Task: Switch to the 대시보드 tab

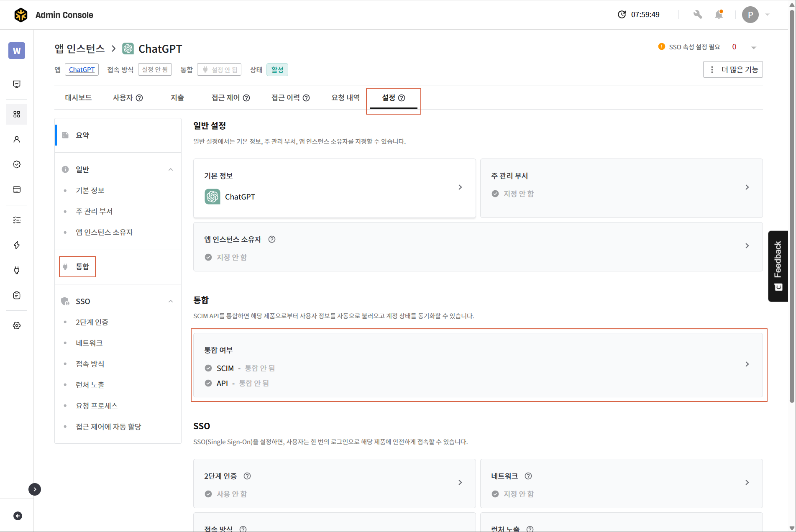Action: (78, 97)
